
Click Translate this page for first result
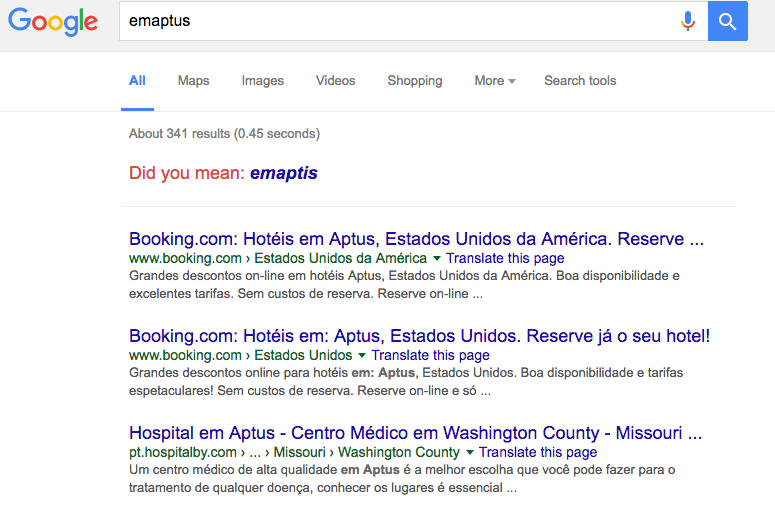505,259
